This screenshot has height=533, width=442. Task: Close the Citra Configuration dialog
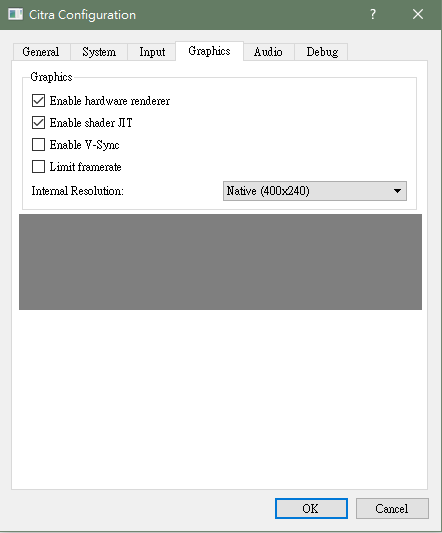tap(418, 15)
